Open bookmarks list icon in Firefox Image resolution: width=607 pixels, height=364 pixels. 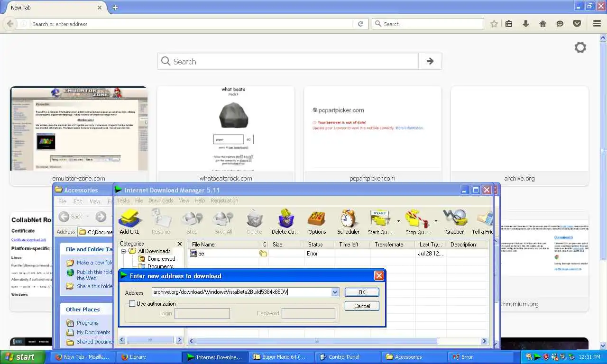click(x=509, y=24)
